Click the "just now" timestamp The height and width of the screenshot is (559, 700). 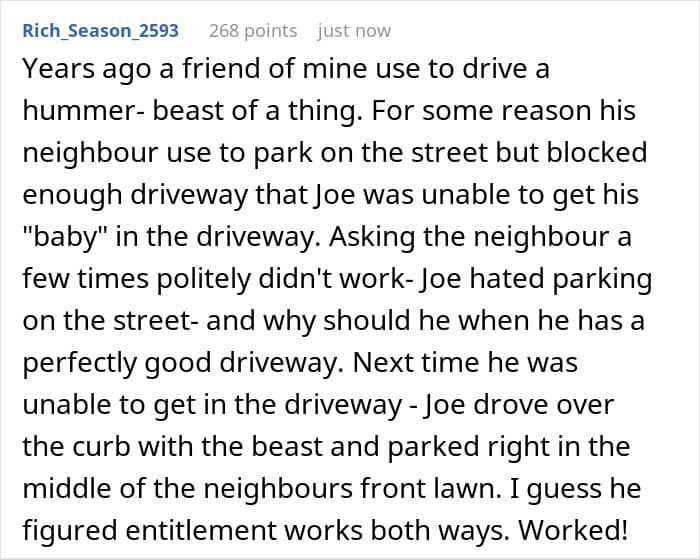(354, 31)
